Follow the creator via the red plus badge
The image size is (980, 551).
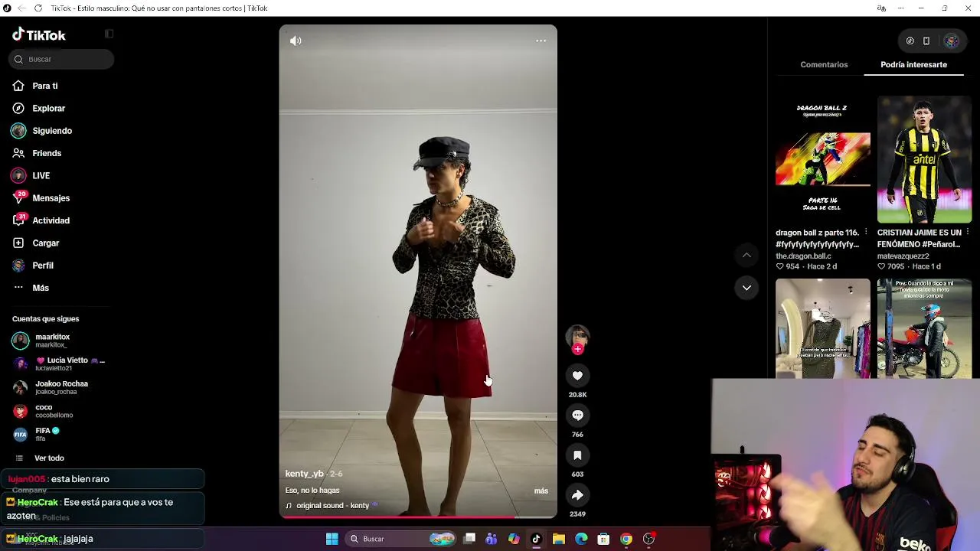[x=577, y=349]
